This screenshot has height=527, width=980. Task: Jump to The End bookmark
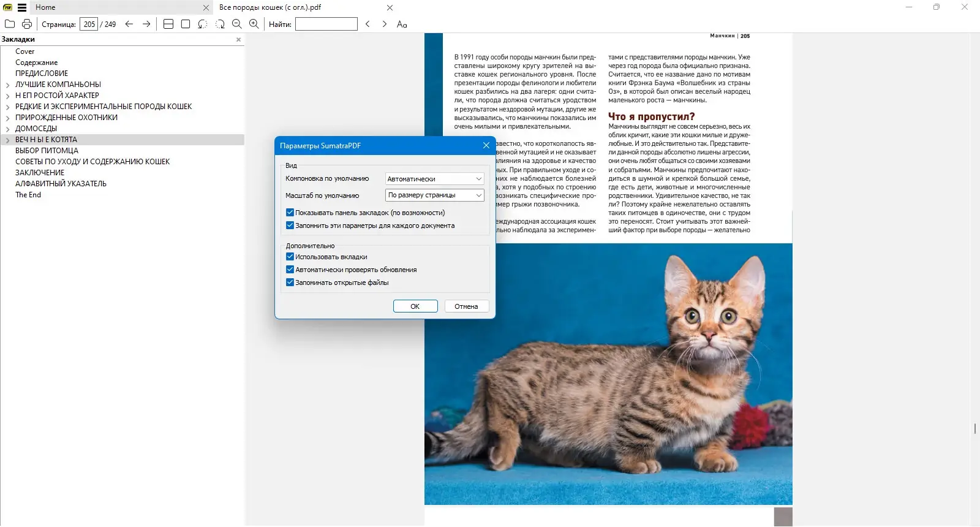28,195
